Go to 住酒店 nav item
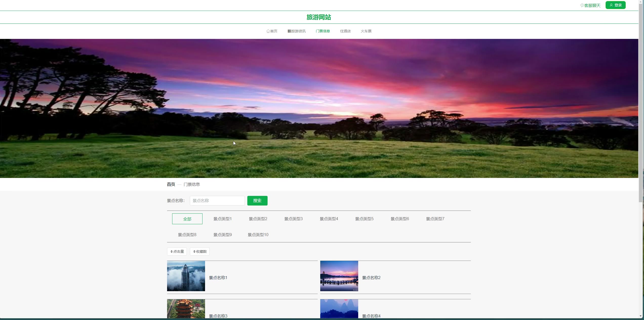Viewport: 644px width, 320px height. coord(345,31)
